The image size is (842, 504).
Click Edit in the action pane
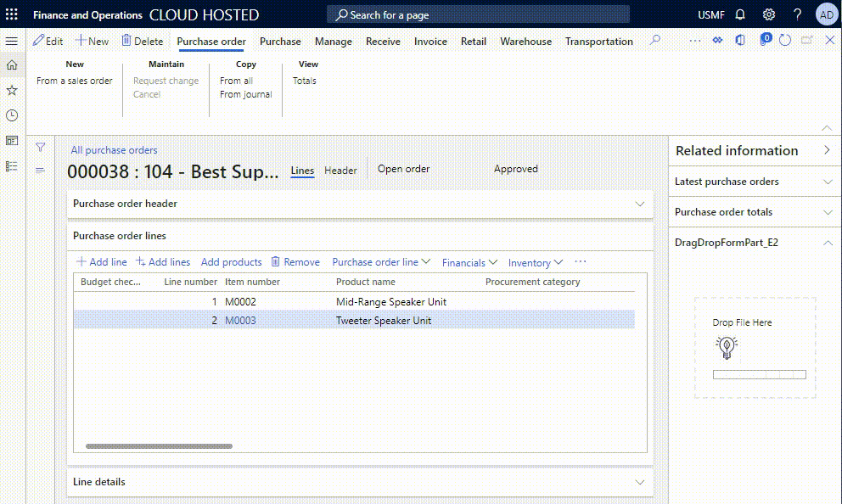coord(48,41)
